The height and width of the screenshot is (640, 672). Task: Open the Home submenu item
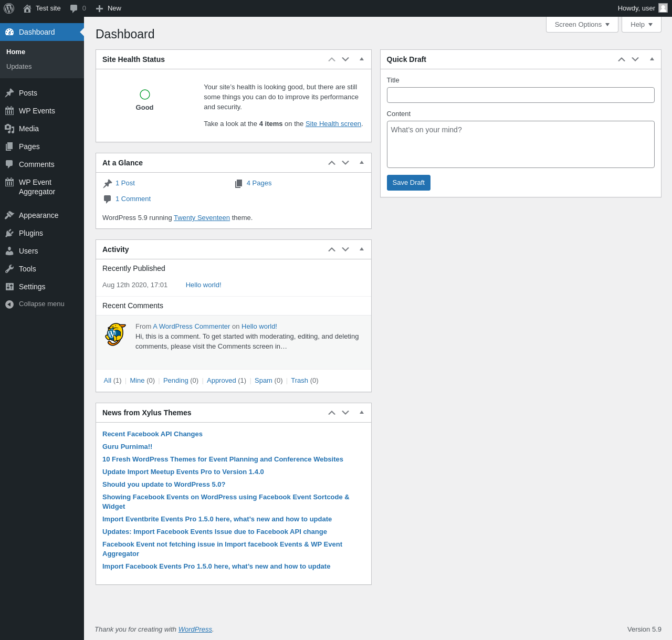[16, 52]
